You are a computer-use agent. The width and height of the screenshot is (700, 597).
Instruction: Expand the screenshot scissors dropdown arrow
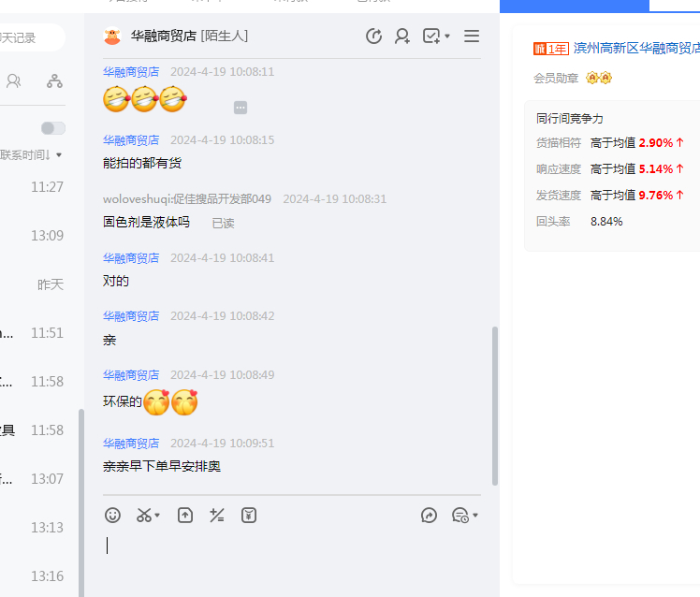[x=157, y=516]
